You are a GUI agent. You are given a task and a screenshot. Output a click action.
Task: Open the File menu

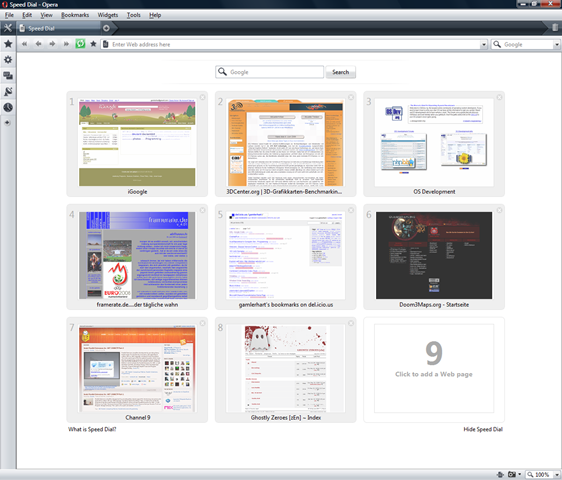click(9, 15)
